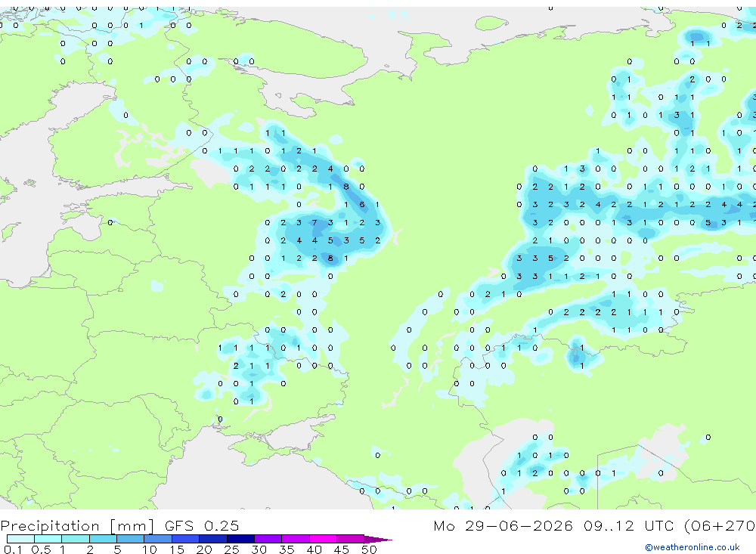Click the legend label '45'

(x=342, y=549)
